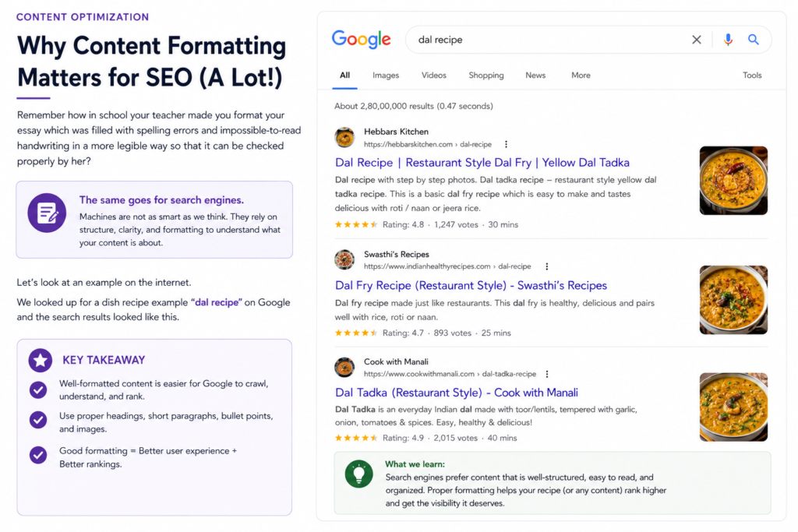Click the first key takeaway checkmark
The width and height of the screenshot is (798, 532).
click(x=38, y=390)
